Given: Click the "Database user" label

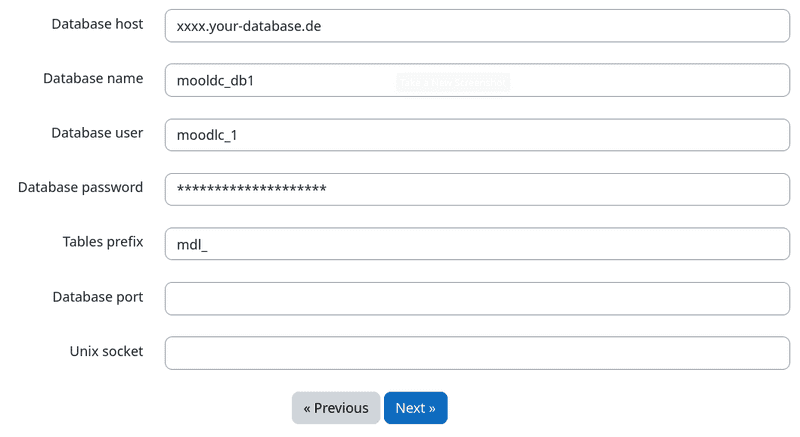Looking at the screenshot, I should coord(97,133).
